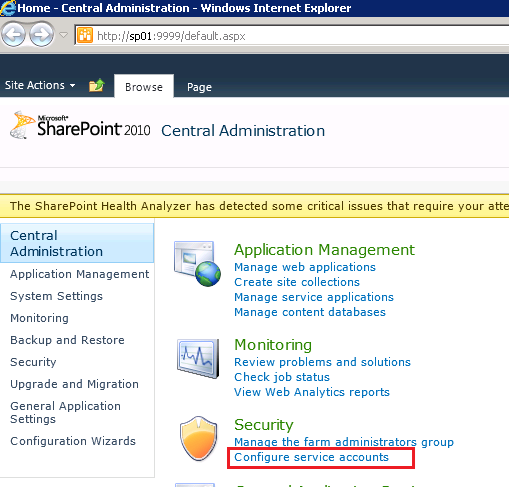Click the Health Analyzer warning bar
509x487 pixels.
pyautogui.click(x=254, y=206)
